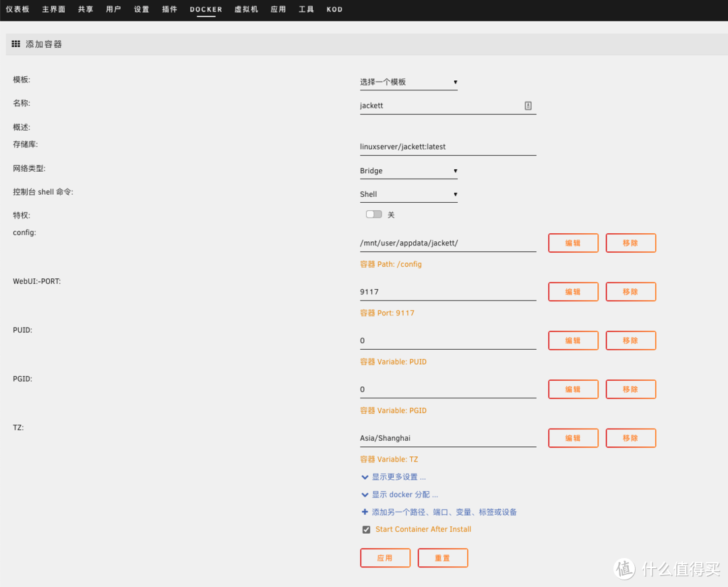Open the 仪表板 dashboard tab
This screenshot has width=728, height=587.
pos(18,9)
